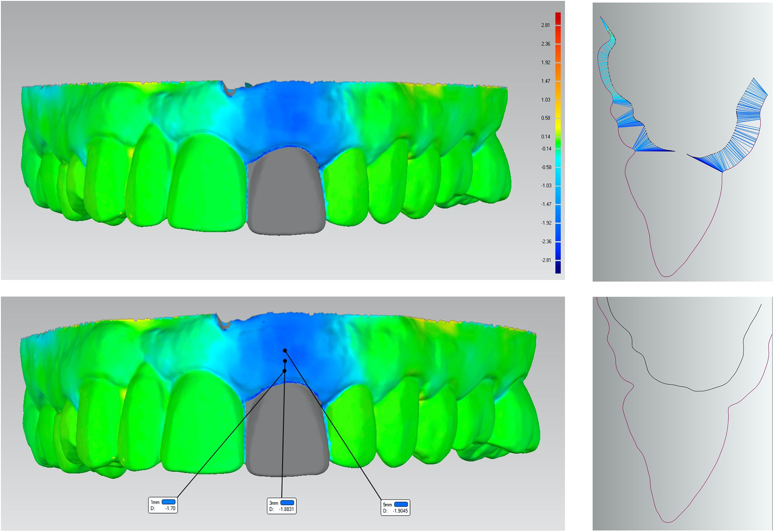This screenshot has height=532, width=774.
Task: Click the 1.47 value on the color scale
Action: pos(546,81)
